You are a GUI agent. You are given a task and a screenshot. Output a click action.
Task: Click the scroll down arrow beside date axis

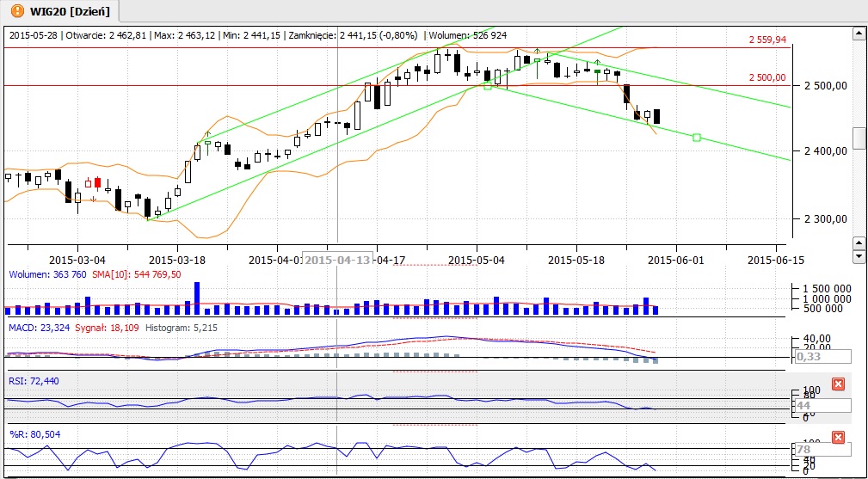[x=859, y=256]
